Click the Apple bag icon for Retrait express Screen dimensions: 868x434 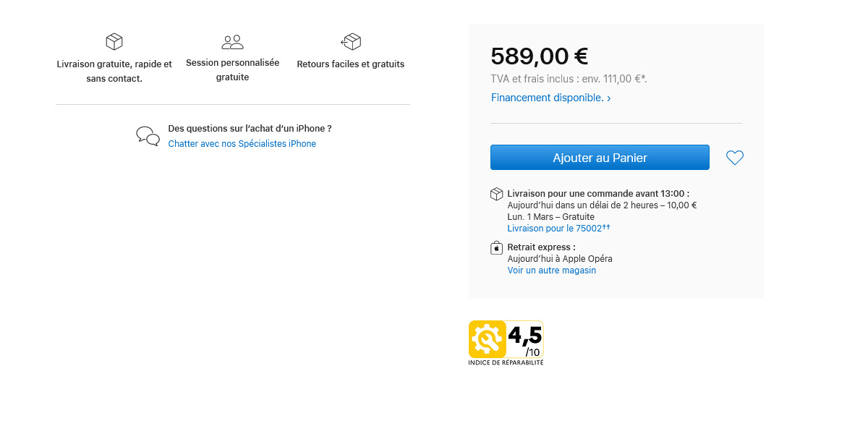[496, 248]
